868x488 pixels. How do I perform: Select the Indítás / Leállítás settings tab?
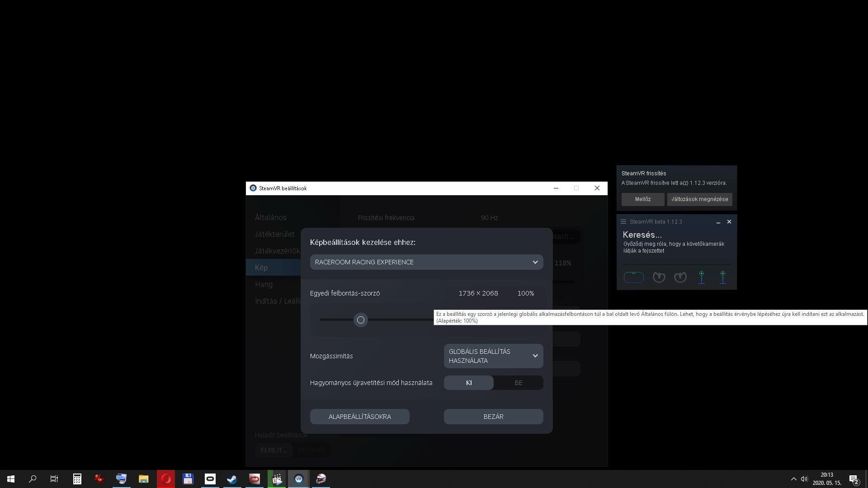coord(278,301)
